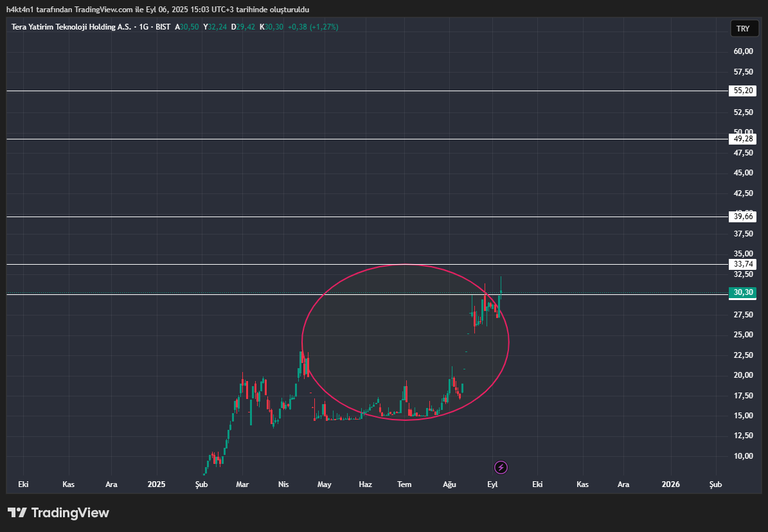Click the 2026 label on the time axis
Image resolution: width=768 pixels, height=532 pixels.
click(x=670, y=484)
